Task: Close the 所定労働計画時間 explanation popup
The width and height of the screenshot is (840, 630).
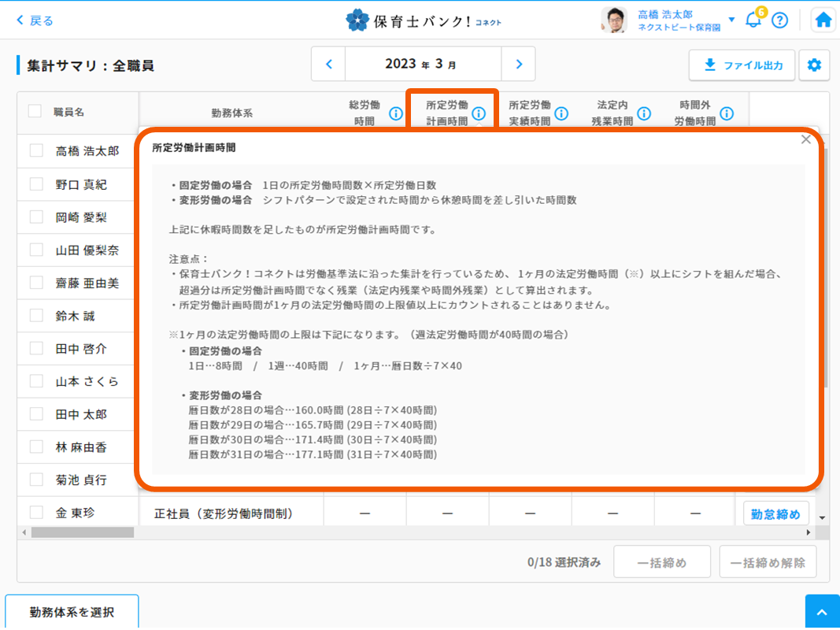Action: point(805,139)
